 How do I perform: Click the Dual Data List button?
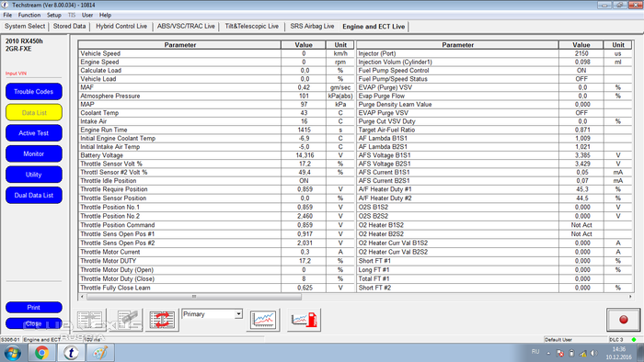coord(34,195)
